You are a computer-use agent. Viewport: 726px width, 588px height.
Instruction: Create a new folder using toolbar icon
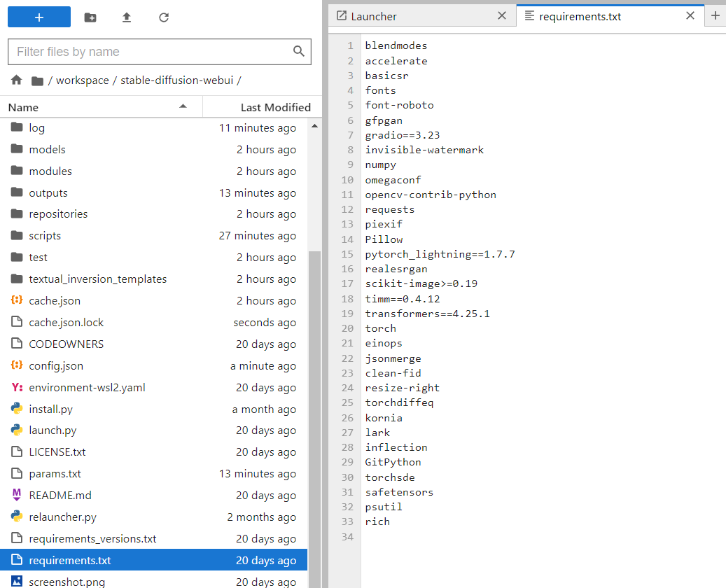click(90, 17)
